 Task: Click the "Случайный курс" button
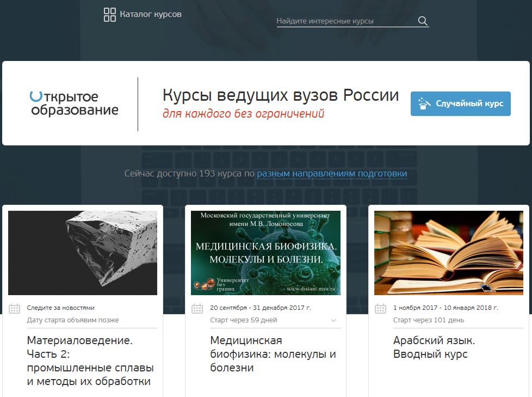tap(460, 103)
